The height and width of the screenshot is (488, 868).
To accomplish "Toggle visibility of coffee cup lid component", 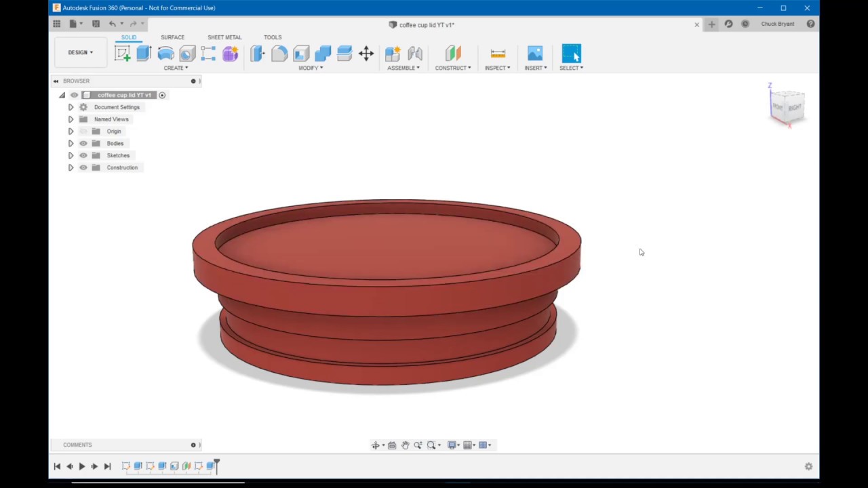I will point(74,95).
